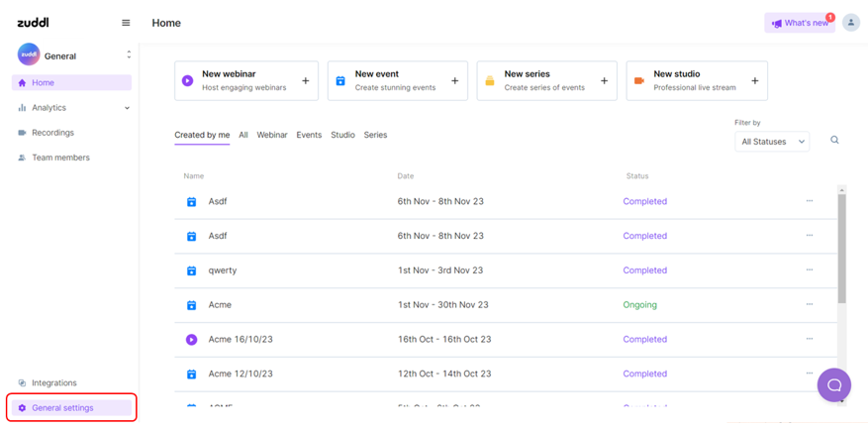This screenshot has height=428, width=868.
Task: Click the hamburger menu icon beside zuddl logo
Action: tap(126, 23)
